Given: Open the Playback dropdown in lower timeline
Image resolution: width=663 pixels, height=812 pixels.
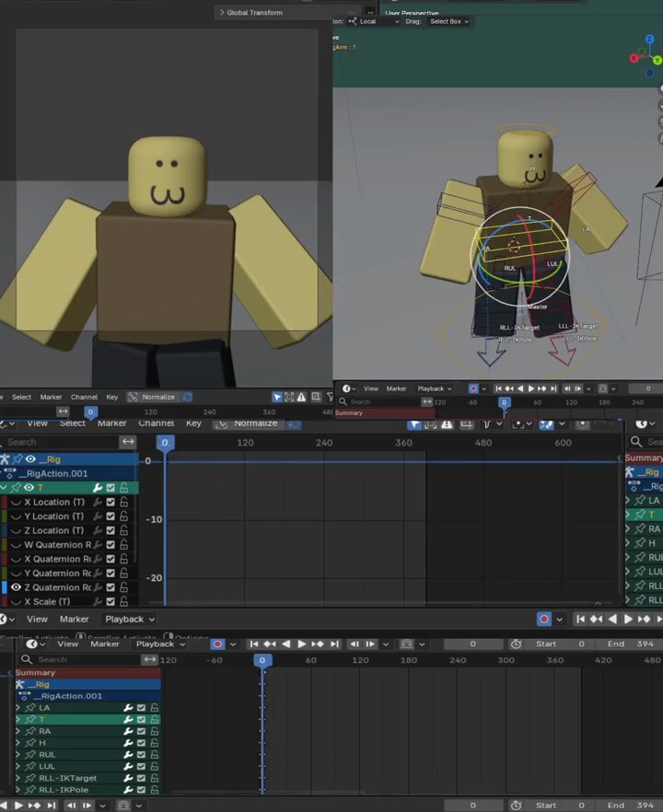Looking at the screenshot, I should point(160,644).
